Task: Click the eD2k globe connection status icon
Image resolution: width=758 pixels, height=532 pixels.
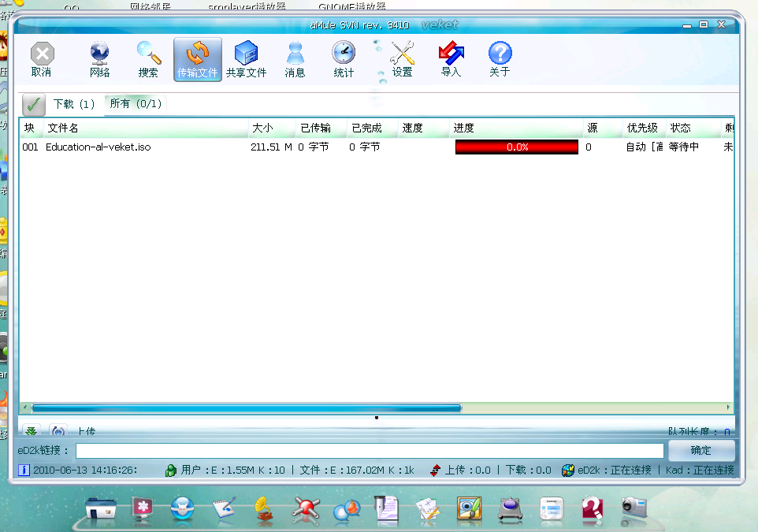Action: coord(568,470)
